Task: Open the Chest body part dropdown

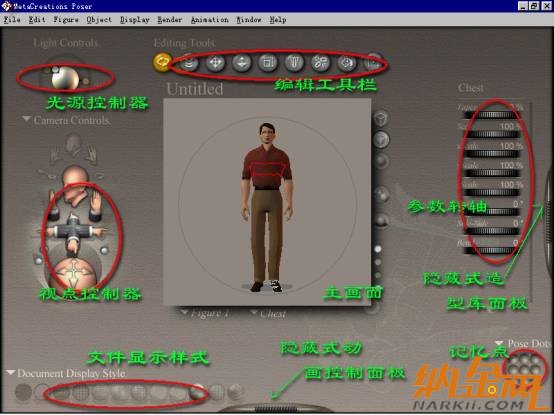Action: (x=267, y=314)
